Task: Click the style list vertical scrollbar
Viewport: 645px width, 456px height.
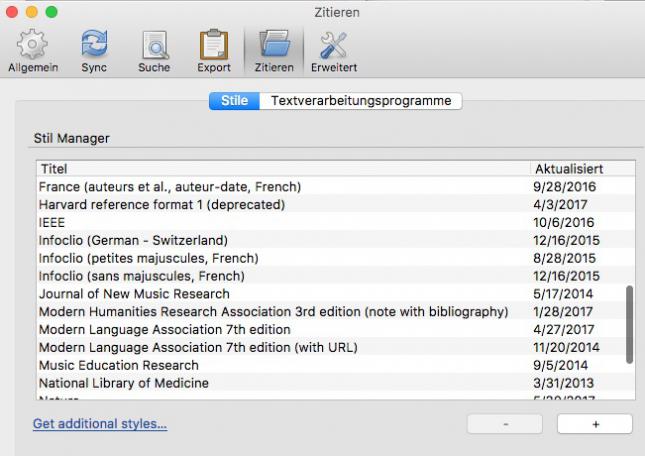Action: [629, 324]
